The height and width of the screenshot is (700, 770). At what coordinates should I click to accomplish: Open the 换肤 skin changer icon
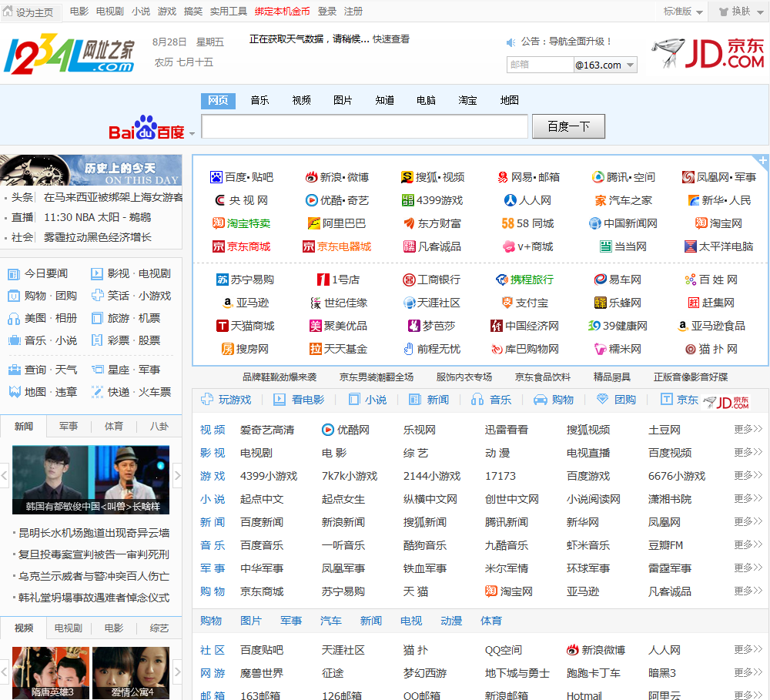724,12
